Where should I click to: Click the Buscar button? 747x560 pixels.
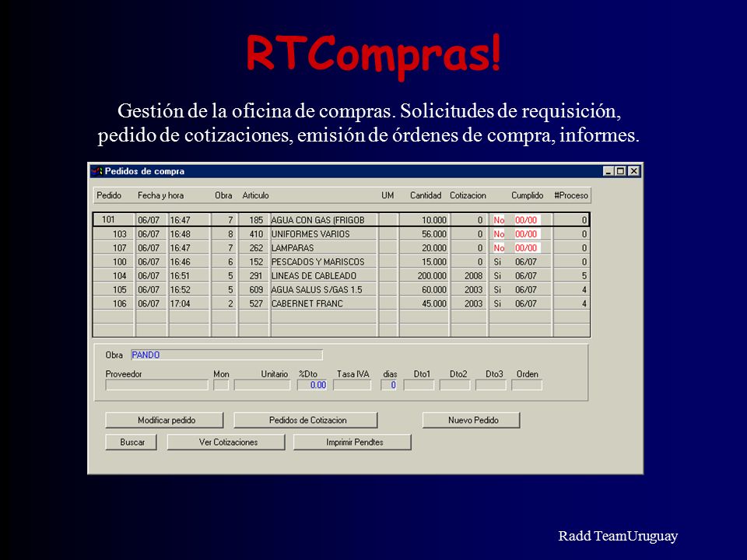coord(132,442)
